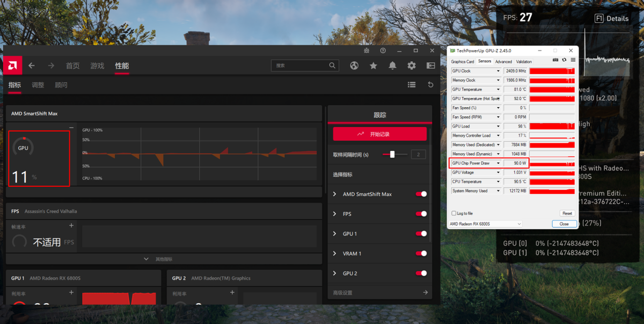Click the Memory Controller Load dropdown arrow
This screenshot has width=644, height=324.
coord(498,136)
